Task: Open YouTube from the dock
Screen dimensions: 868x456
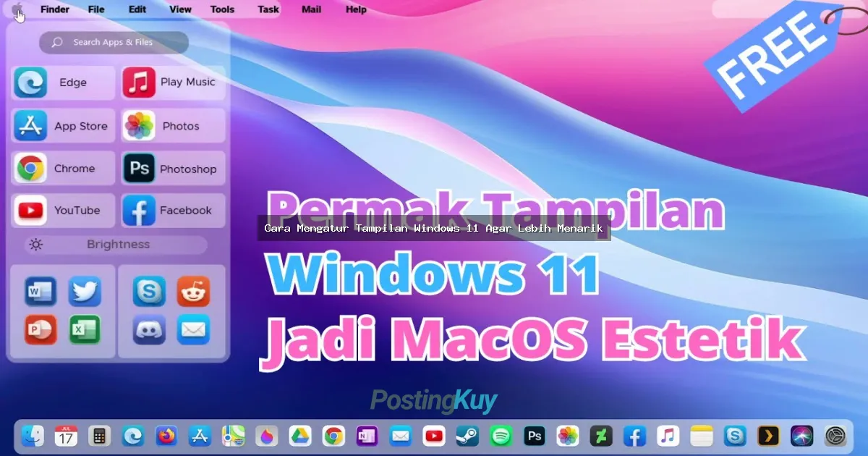Action: 434,436
